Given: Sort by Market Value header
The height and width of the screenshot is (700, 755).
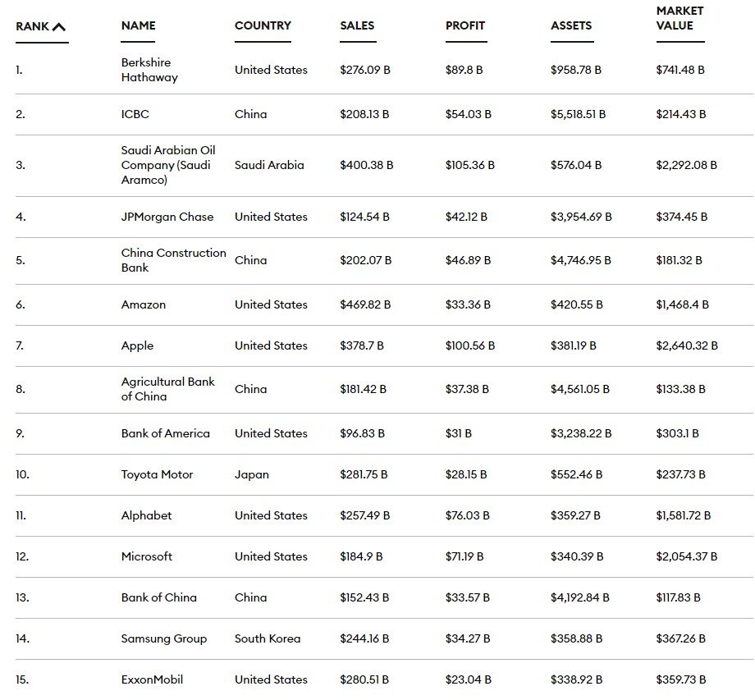Looking at the screenshot, I should pyautogui.click(x=679, y=18).
